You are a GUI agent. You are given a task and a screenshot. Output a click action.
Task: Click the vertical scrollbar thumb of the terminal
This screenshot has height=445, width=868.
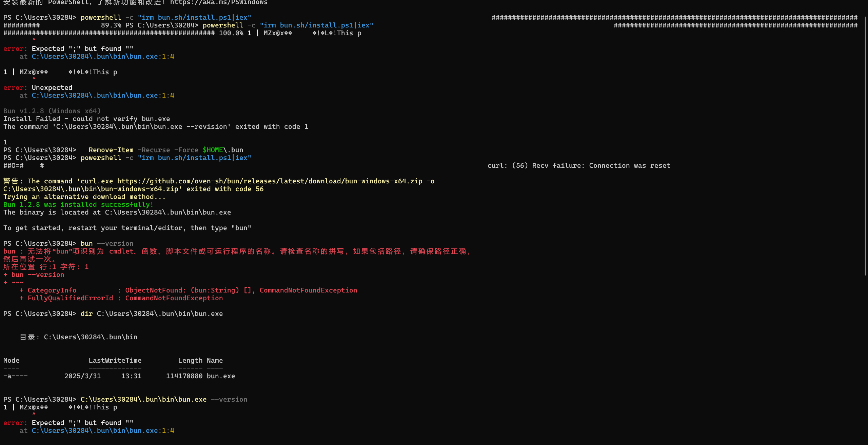[x=865, y=146]
